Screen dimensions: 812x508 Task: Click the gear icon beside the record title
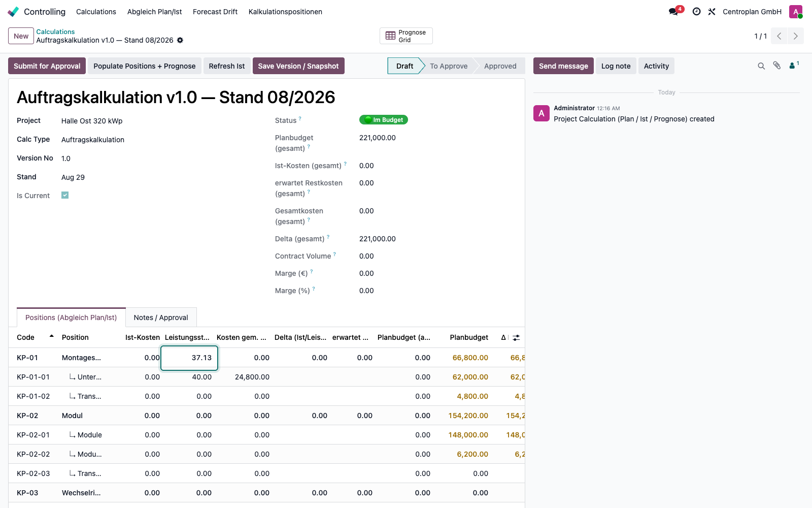[x=180, y=40]
